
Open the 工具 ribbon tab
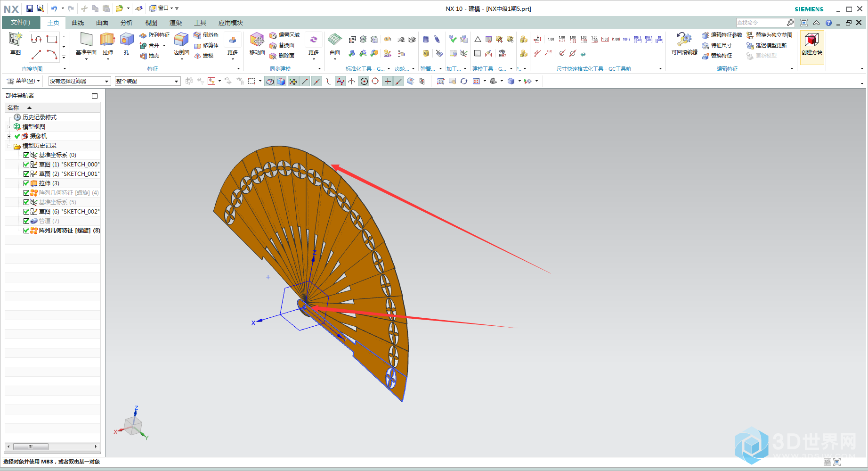click(x=200, y=23)
